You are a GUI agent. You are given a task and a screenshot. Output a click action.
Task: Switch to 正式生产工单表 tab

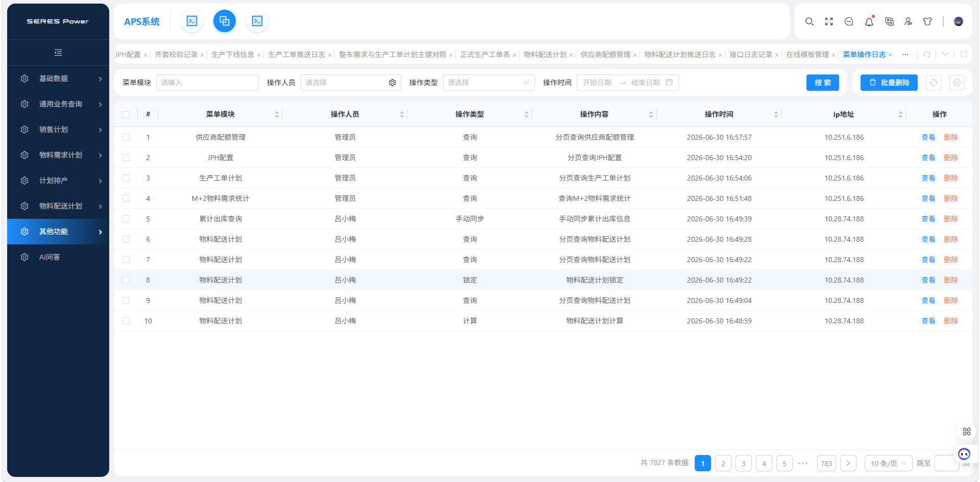(485, 55)
